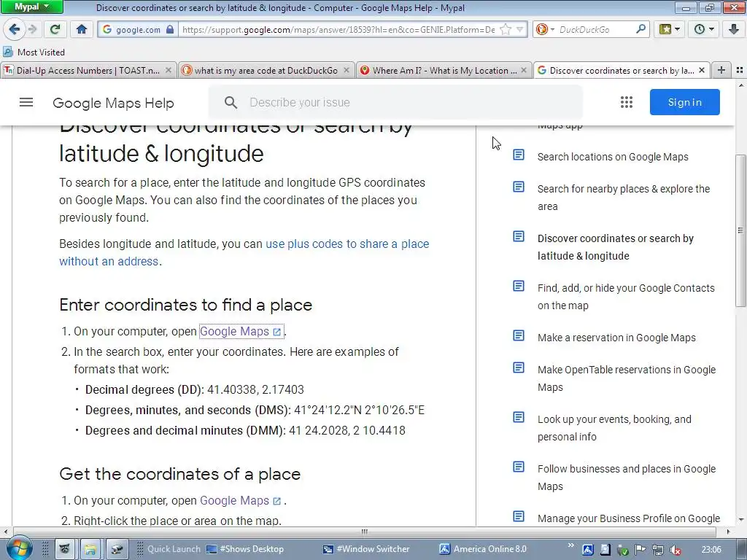Image resolution: width=747 pixels, height=560 pixels.
Task: Close the 'Discover coordinates' tab
Action: tap(702, 71)
